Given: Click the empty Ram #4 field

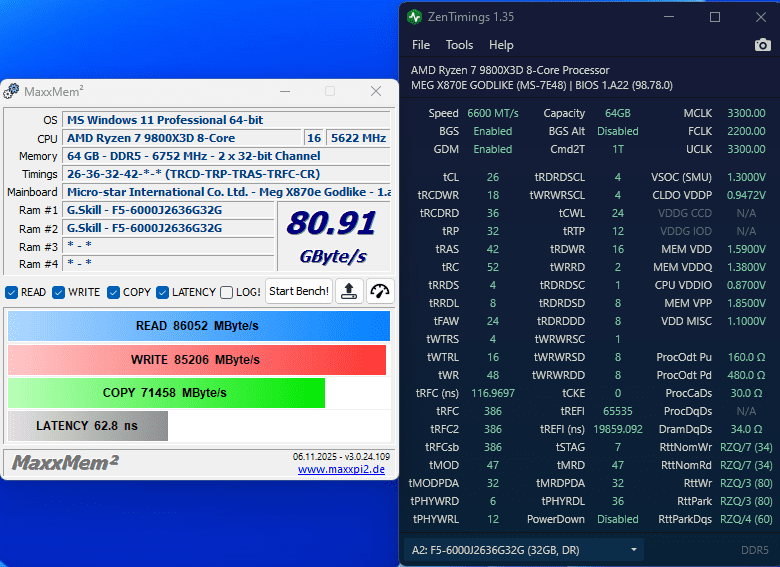Looking at the screenshot, I should 168,264.
